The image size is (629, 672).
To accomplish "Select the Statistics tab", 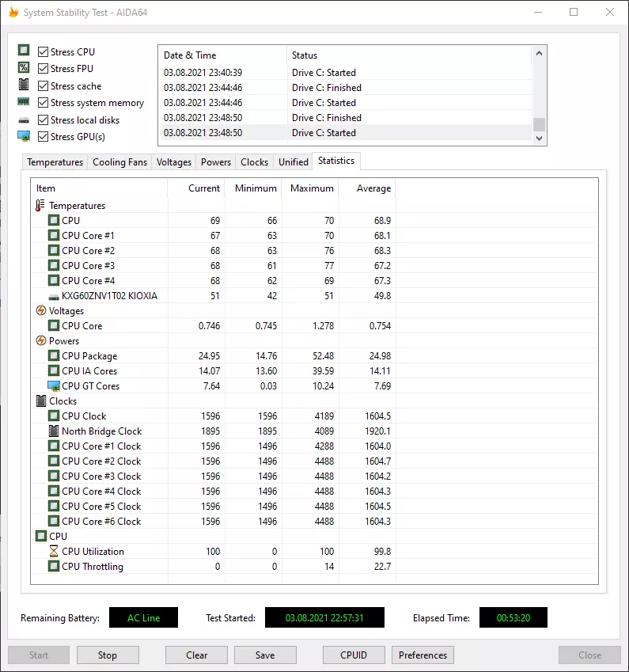I will coord(336,161).
